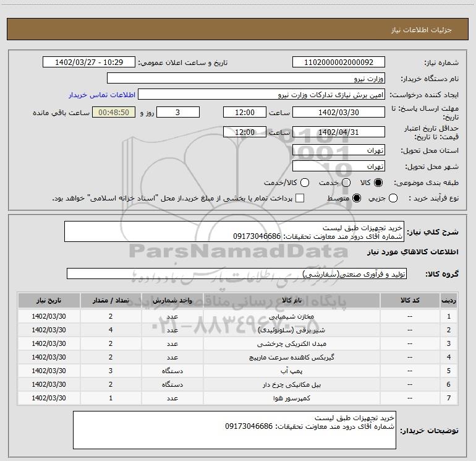Select the پمپ آب item name
The width and height of the screenshot is (476, 461).
pos(291,371)
